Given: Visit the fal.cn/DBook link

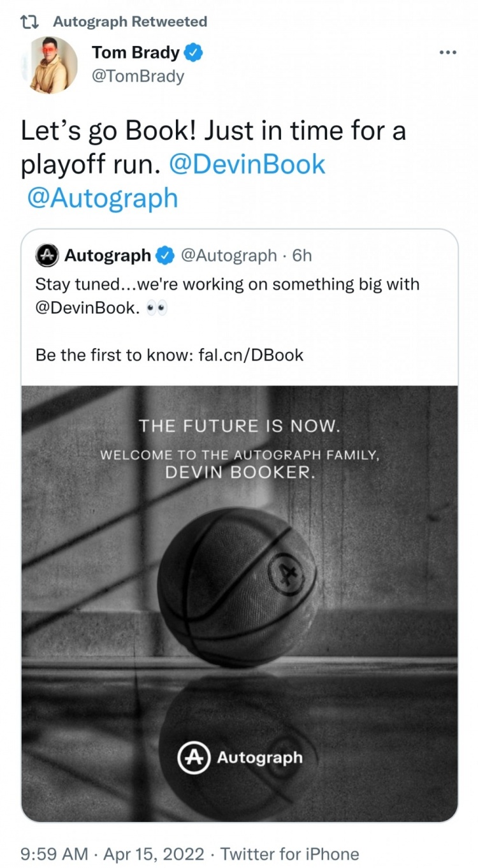Looking at the screenshot, I should pyautogui.click(x=251, y=355).
